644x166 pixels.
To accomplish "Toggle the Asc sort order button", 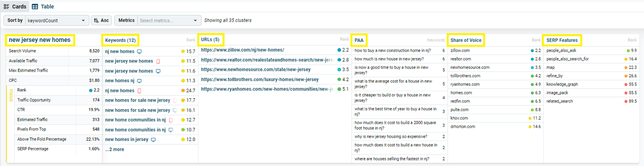I will coord(101,21).
